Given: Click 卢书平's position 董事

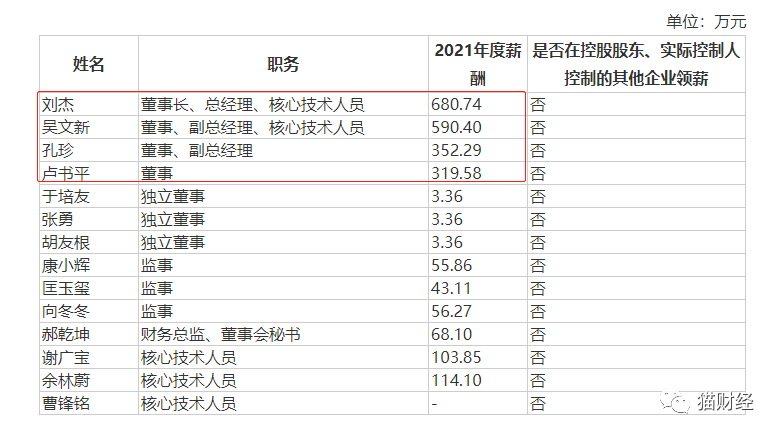Looking at the screenshot, I should tap(156, 174).
